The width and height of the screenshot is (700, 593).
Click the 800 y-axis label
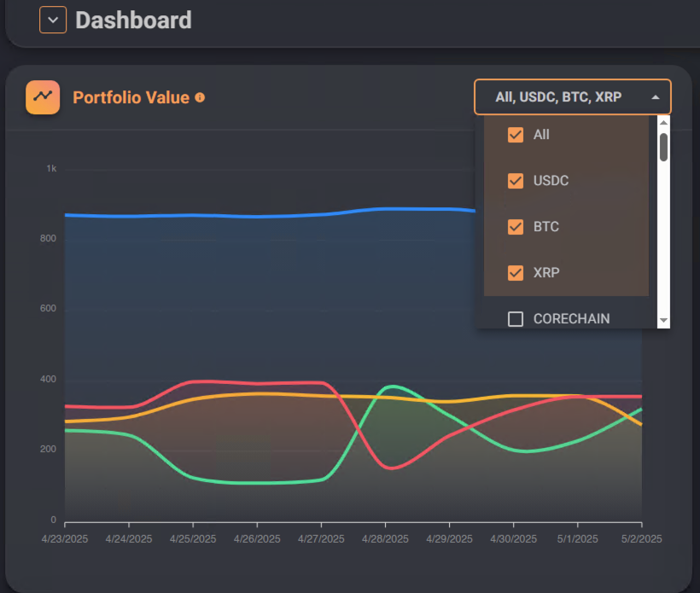(48, 239)
